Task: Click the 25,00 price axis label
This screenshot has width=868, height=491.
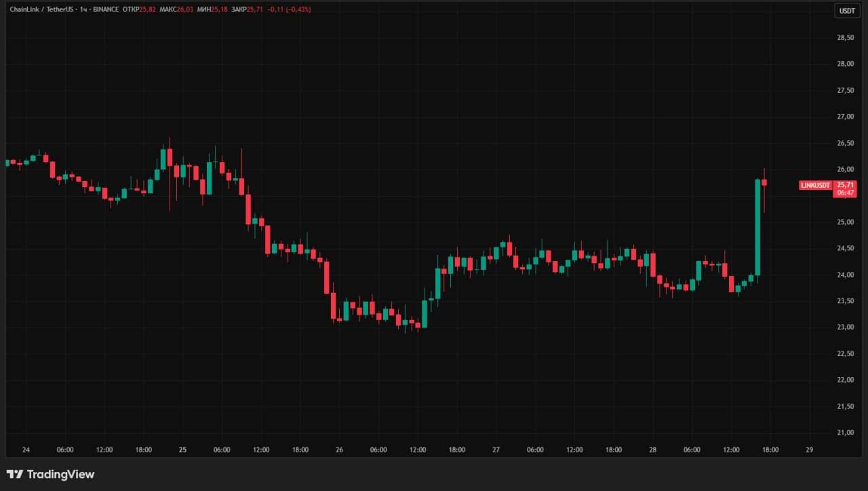Action: pos(845,222)
